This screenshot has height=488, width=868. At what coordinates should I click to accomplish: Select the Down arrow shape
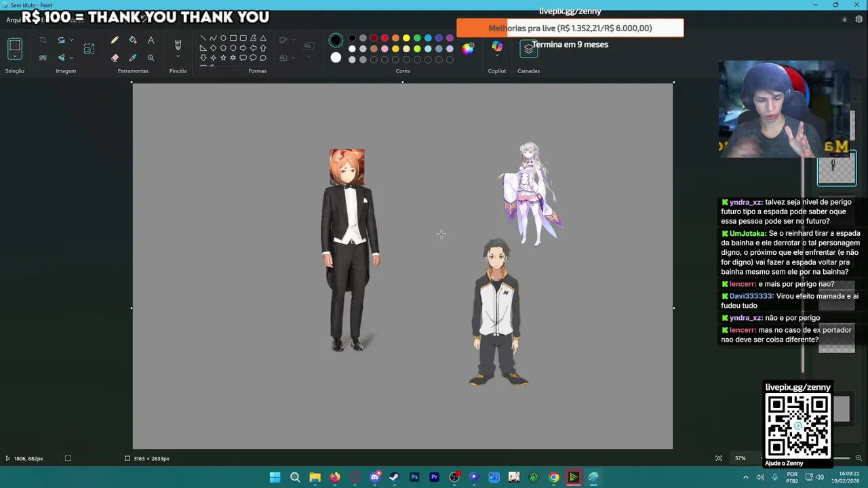click(203, 58)
